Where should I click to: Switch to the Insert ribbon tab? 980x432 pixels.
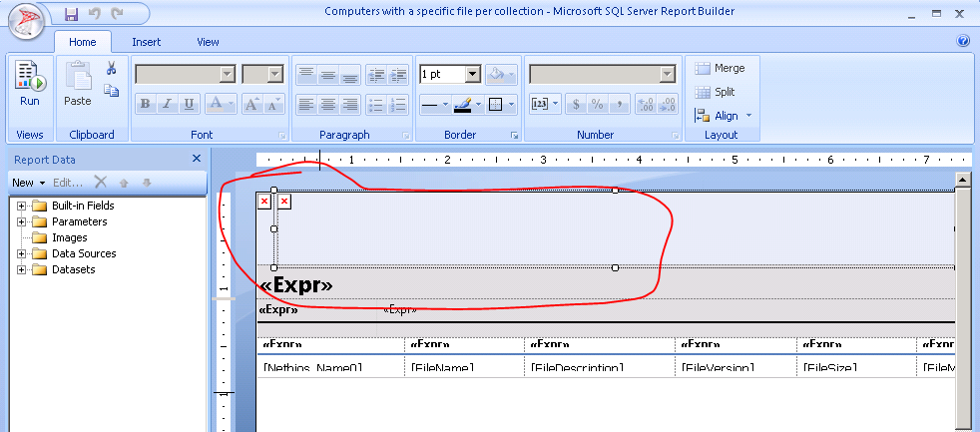(x=147, y=42)
